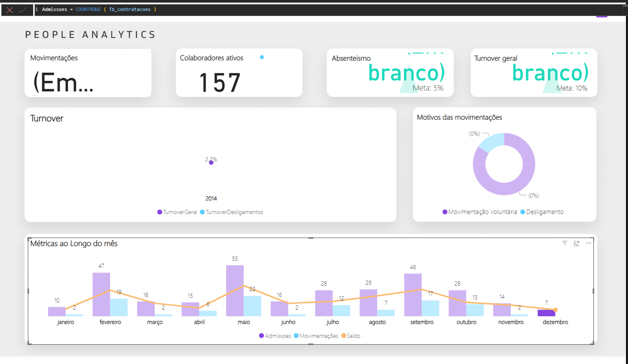Cancel the formula edit with the X icon
The width and height of the screenshot is (628, 364).
pos(10,10)
